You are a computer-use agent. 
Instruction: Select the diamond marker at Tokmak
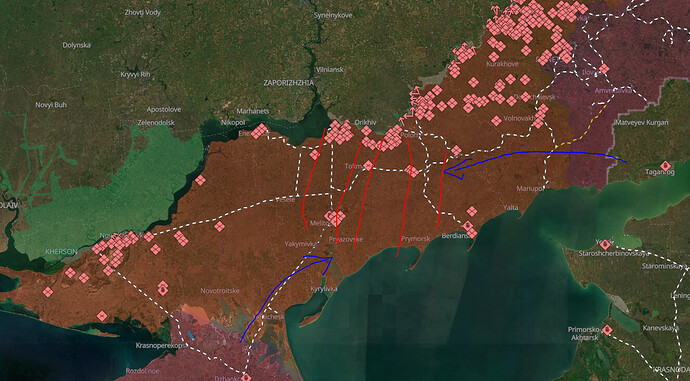[368, 165]
